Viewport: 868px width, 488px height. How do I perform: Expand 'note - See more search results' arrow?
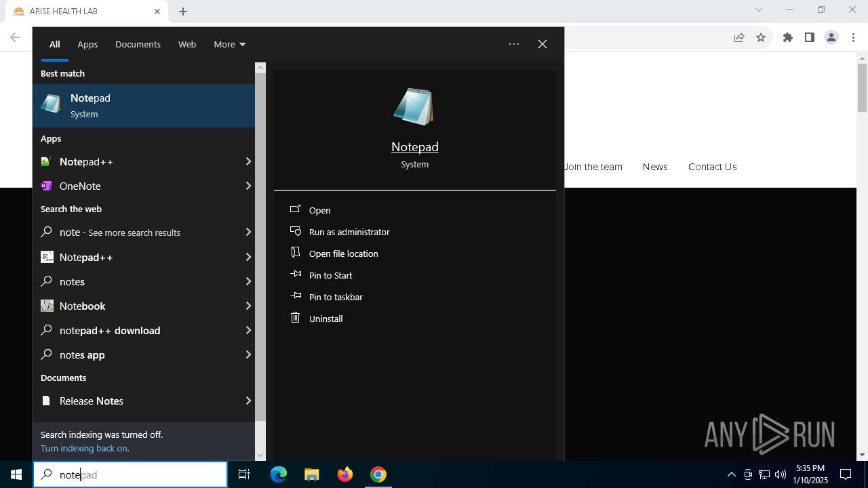(x=248, y=232)
